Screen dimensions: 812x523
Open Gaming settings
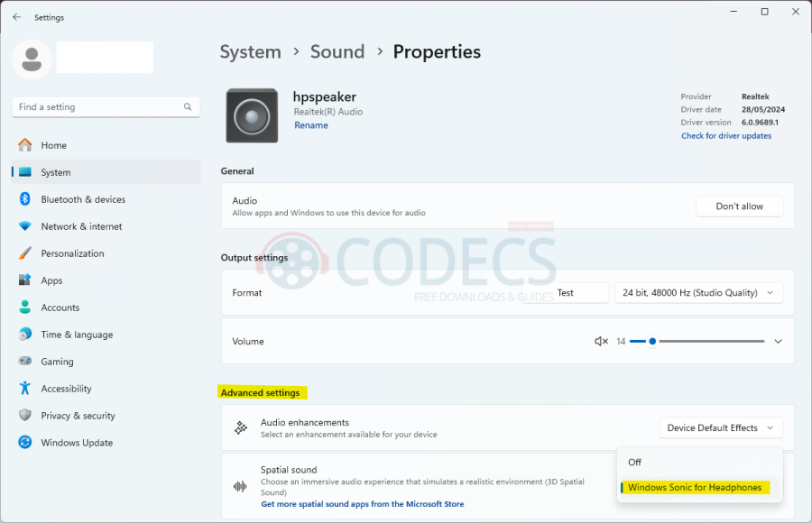click(106, 361)
